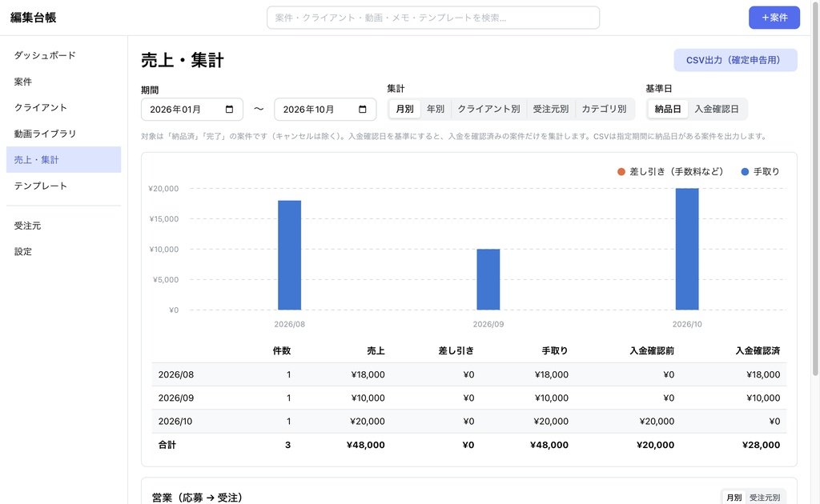Viewport: 820px width, 504px height.
Task: Focus the search box for 案件・クライアント
Action: tap(433, 18)
